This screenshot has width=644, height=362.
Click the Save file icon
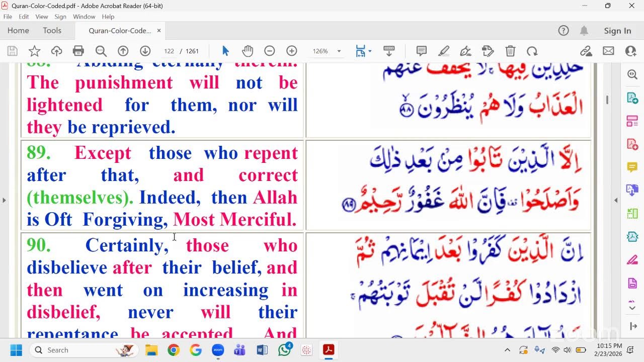pos(13,51)
